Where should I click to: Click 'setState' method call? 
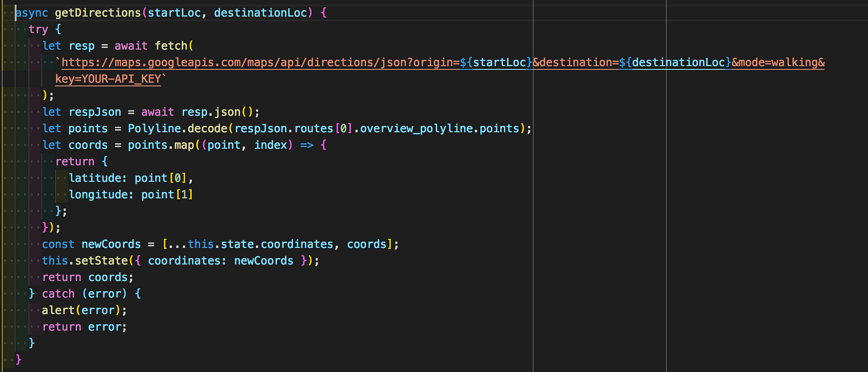click(102, 261)
